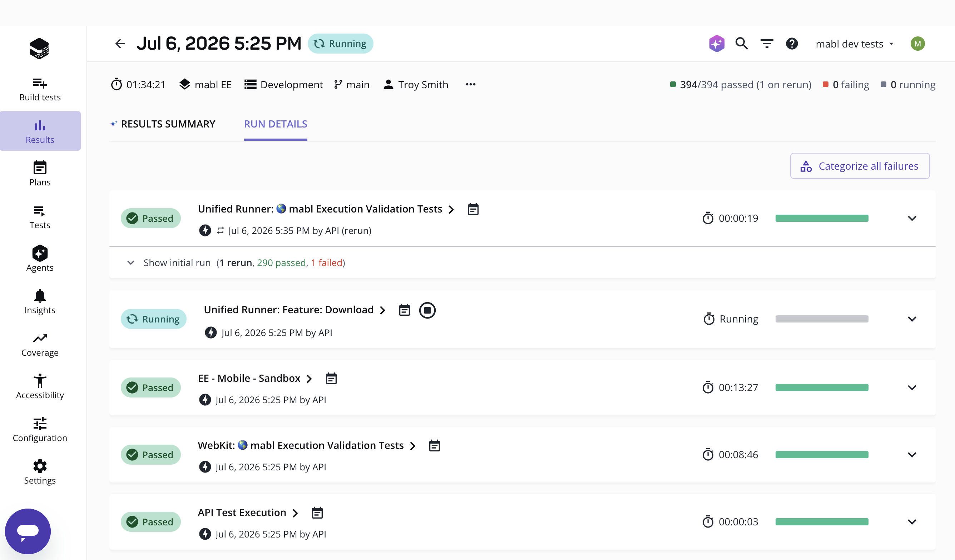Open Build tests in the sidebar

tap(40, 90)
